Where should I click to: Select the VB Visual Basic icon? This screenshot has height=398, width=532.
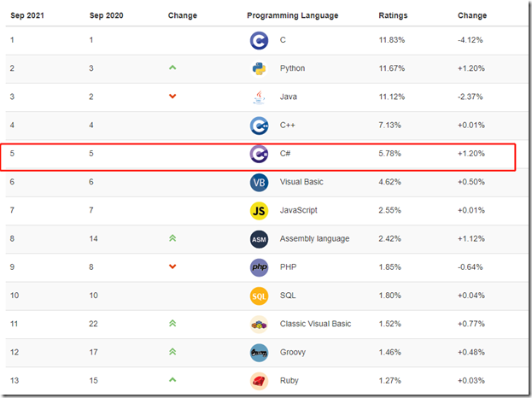click(x=259, y=183)
